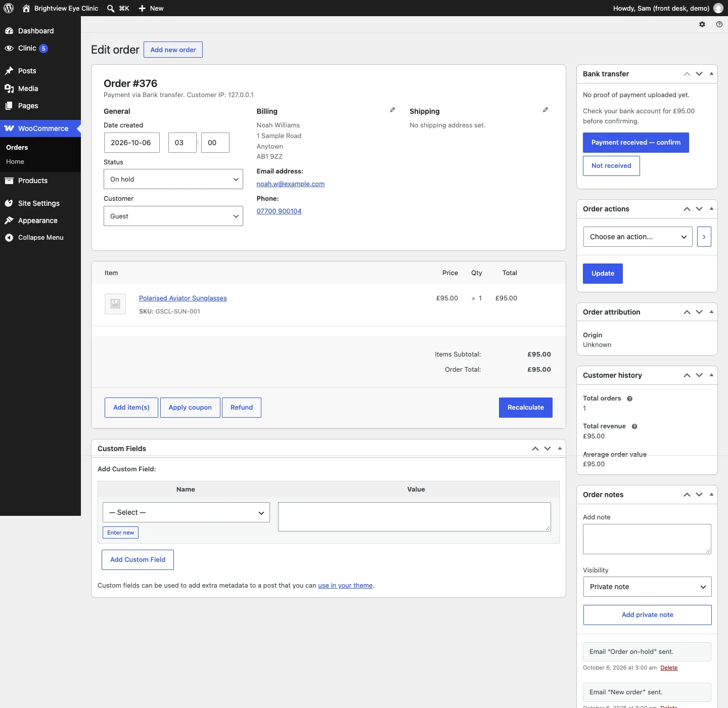The image size is (728, 708).
Task: Collapse the Bank transfer panel toggle
Action: 711,74
